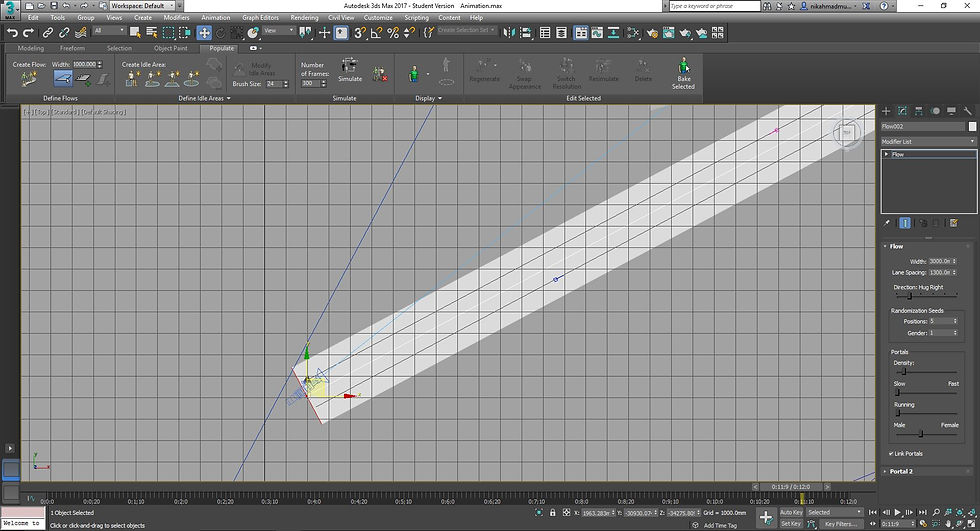This screenshot has height=531, width=980.
Task: Open the Civil View menu
Action: pyautogui.click(x=341, y=17)
